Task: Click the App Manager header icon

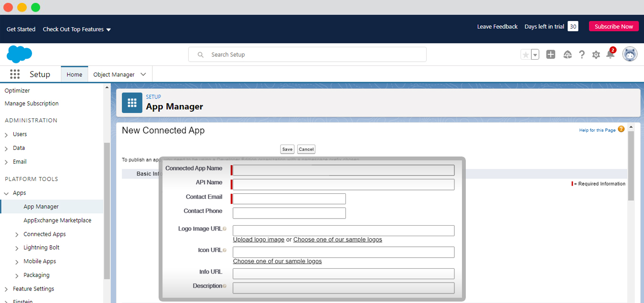Action: pyautogui.click(x=132, y=103)
